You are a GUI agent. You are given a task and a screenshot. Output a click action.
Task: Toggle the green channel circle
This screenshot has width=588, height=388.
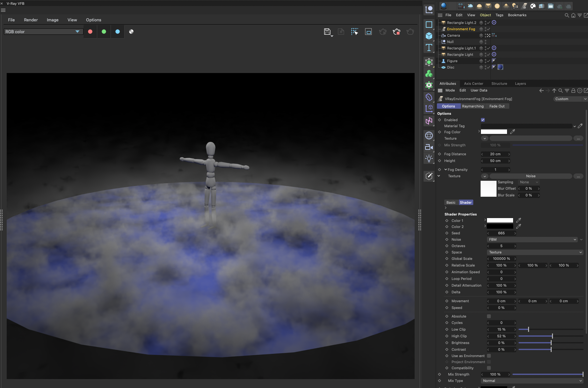point(104,32)
